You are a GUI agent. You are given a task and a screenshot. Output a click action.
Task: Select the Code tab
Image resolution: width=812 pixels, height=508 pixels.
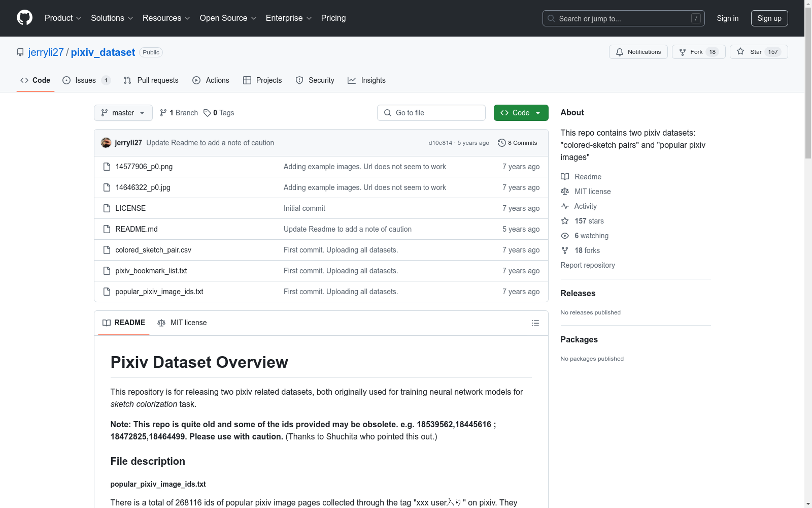pos(36,80)
